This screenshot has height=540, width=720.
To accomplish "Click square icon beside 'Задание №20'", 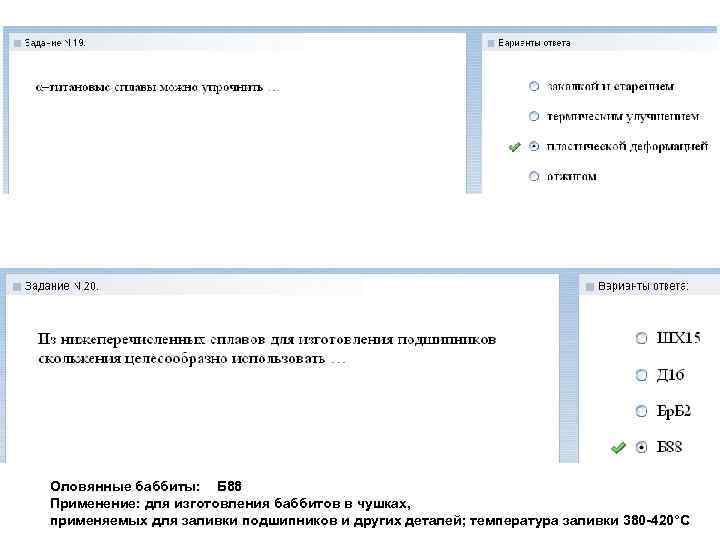I will click(17, 287).
